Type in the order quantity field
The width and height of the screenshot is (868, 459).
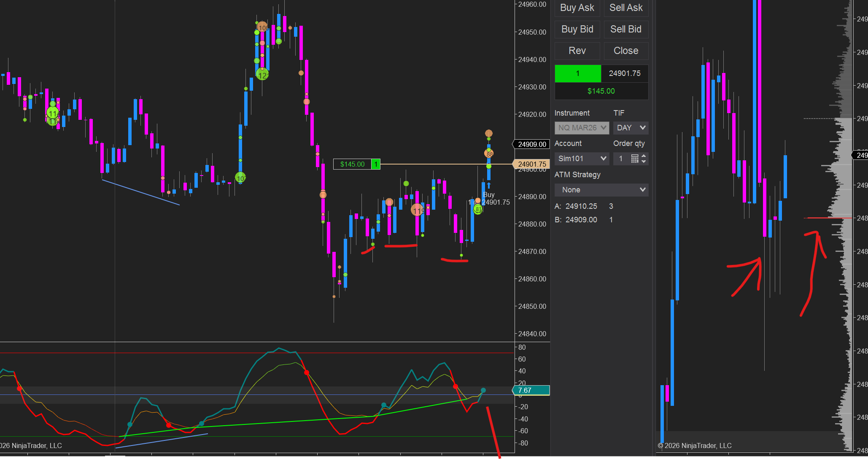coord(621,159)
